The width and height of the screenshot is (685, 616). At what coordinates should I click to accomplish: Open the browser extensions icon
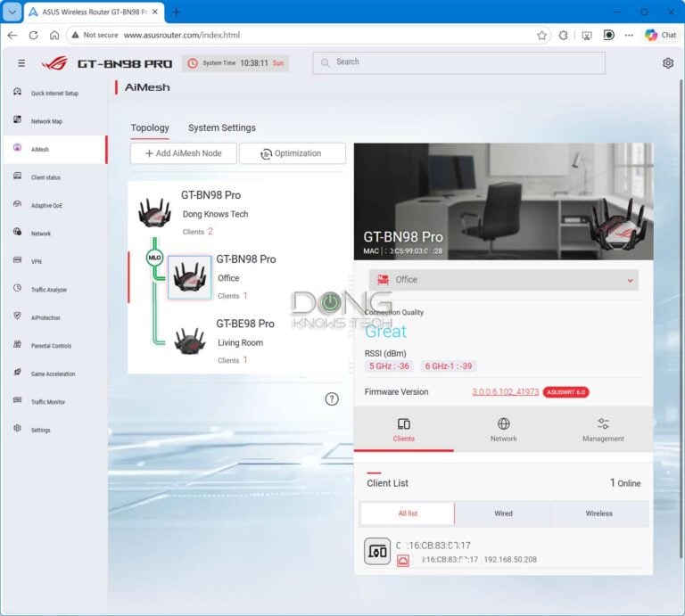(563, 36)
